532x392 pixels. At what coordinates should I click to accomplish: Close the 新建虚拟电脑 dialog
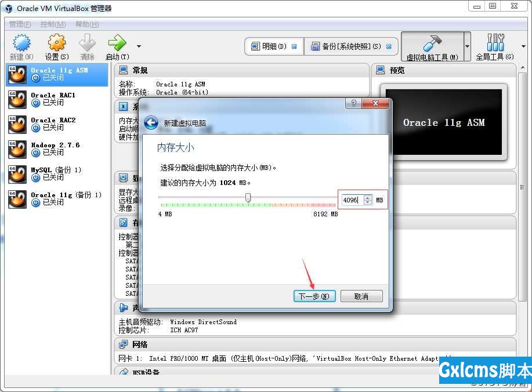point(375,103)
